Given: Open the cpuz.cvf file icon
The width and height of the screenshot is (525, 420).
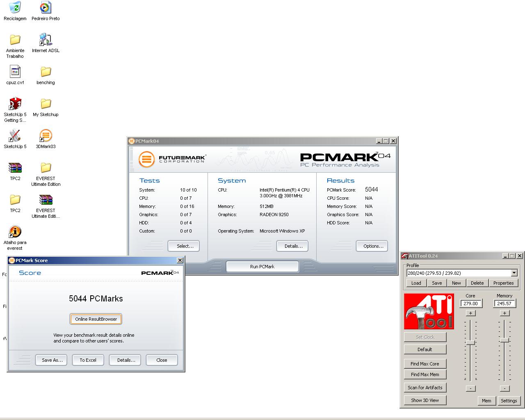Looking at the screenshot, I should tap(15, 75).
